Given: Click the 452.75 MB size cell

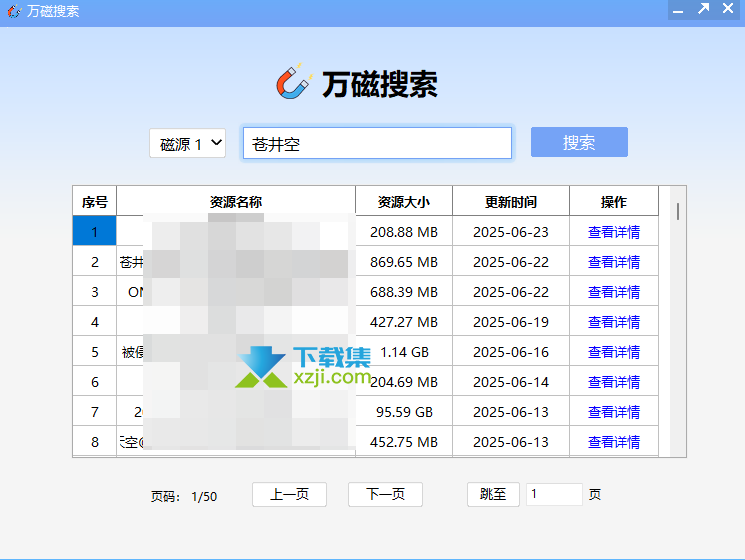Looking at the screenshot, I should click(404, 441).
